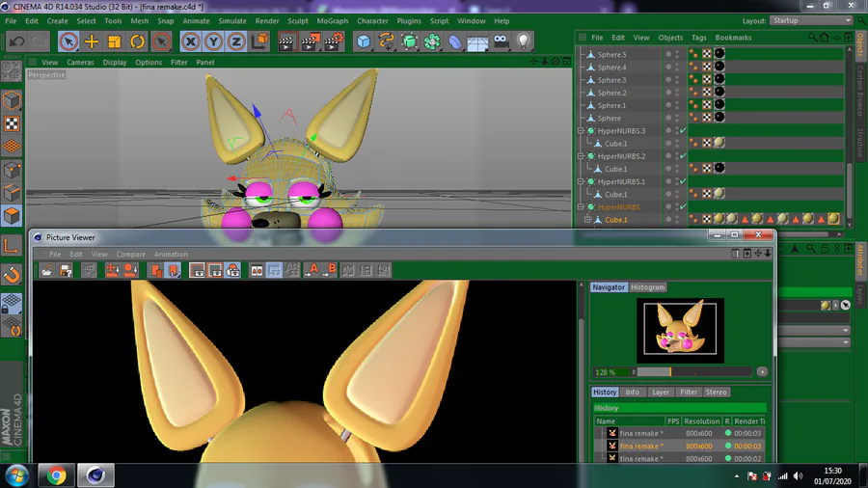Screen dimensions: 868x488
Task: Open Info tab in Picture Viewer
Action: (632, 393)
